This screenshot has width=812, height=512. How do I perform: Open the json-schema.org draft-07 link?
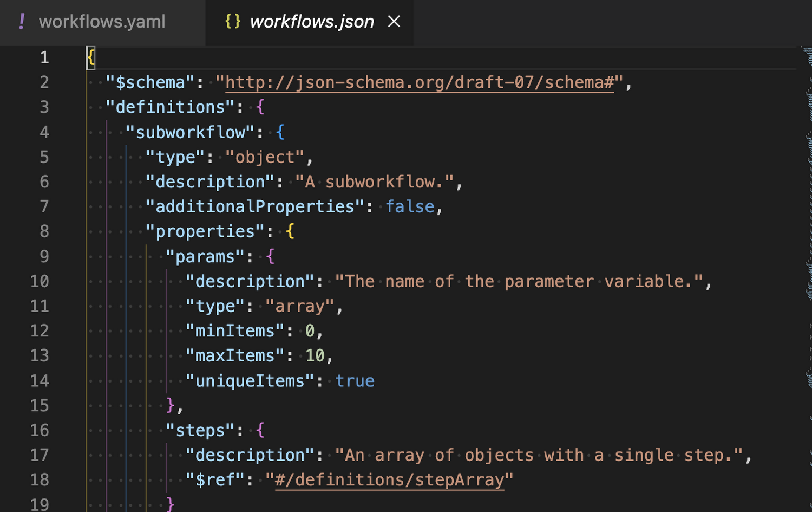coord(420,82)
